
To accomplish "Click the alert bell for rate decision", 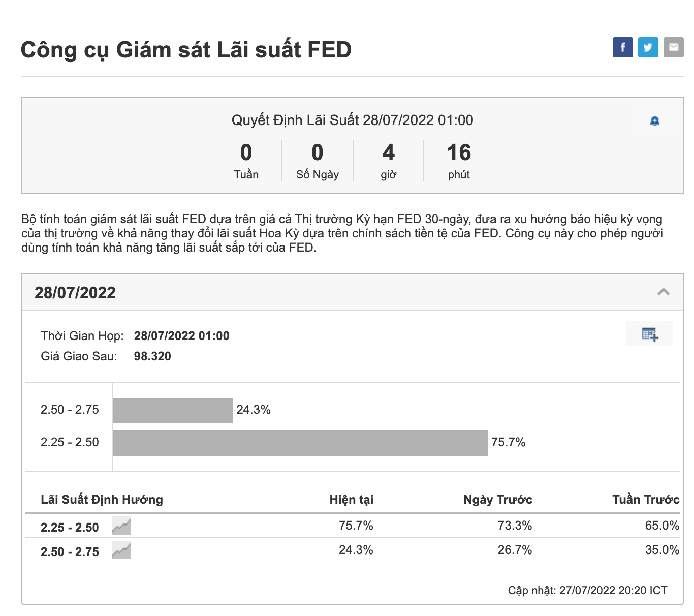I will point(655,121).
